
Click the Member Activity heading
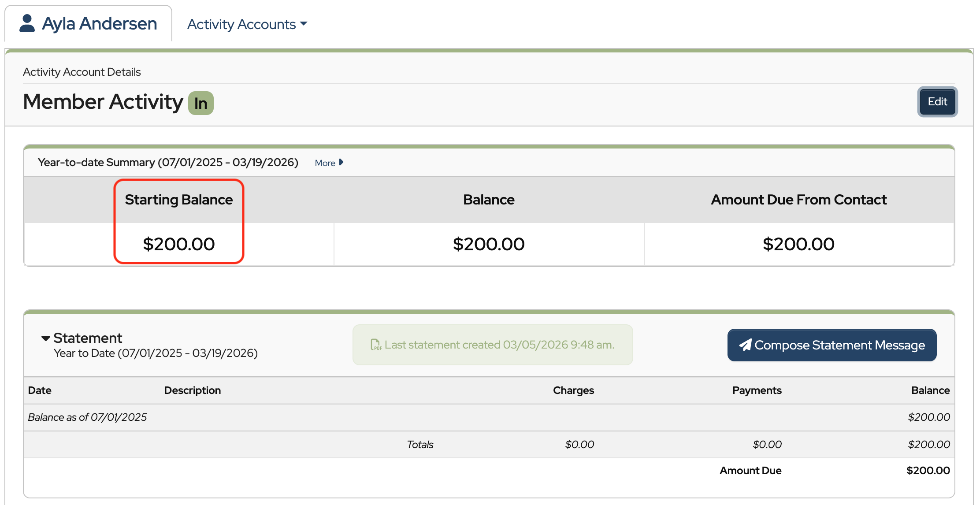[103, 102]
